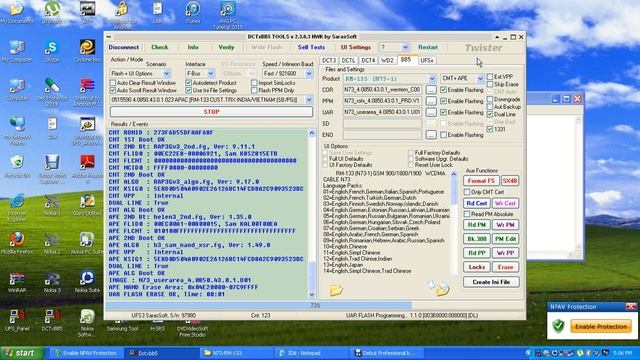Screen dimensions: 640x360
Task: Switch to N73-RM-133 taskbar window
Action: click(236, 353)
